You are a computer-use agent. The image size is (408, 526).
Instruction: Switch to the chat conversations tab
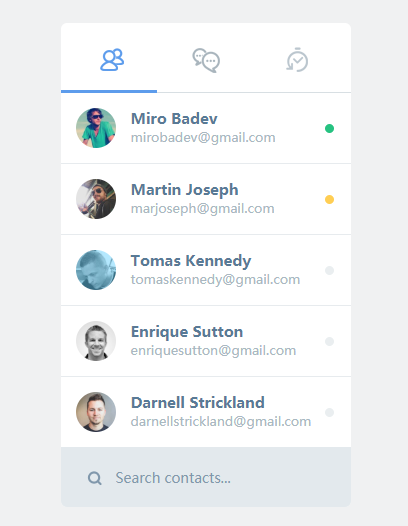(206, 60)
